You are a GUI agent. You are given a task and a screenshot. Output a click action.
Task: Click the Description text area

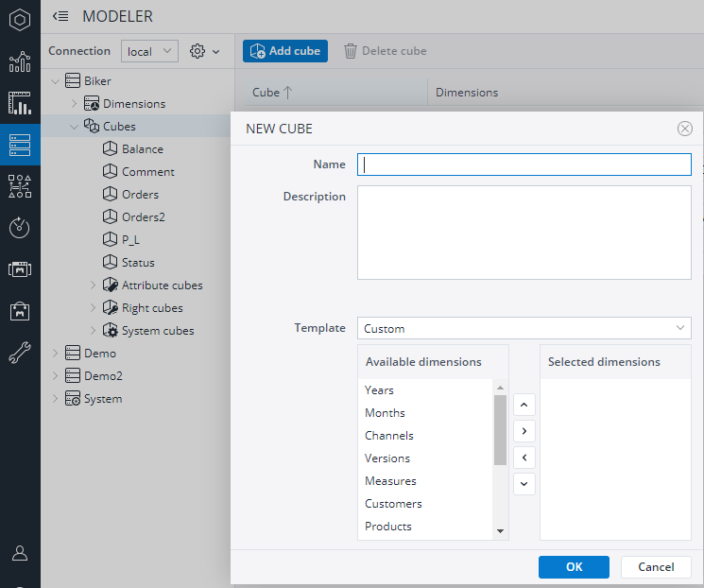click(x=524, y=233)
